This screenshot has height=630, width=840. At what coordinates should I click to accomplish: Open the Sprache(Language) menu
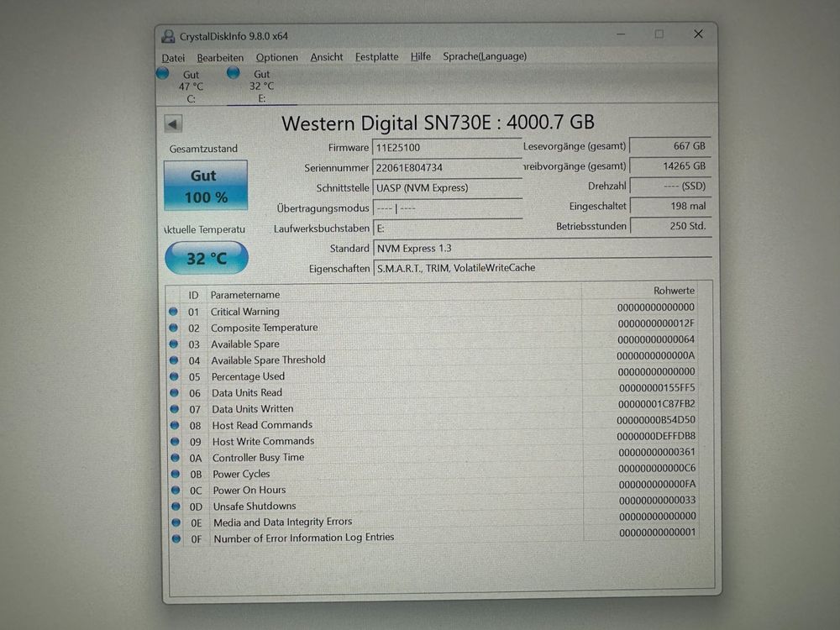tap(485, 55)
